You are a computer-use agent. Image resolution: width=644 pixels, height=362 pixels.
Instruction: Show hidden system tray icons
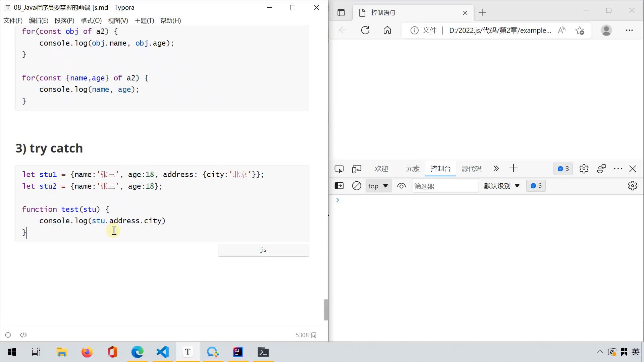600,352
